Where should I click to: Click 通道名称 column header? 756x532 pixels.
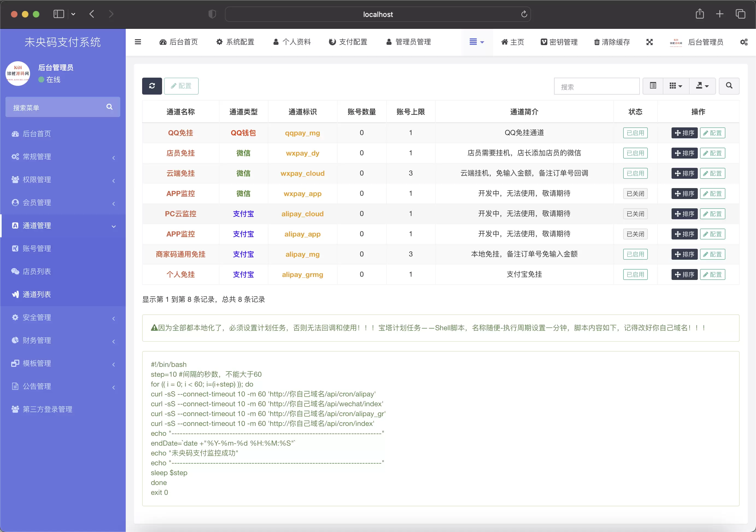pos(180,112)
